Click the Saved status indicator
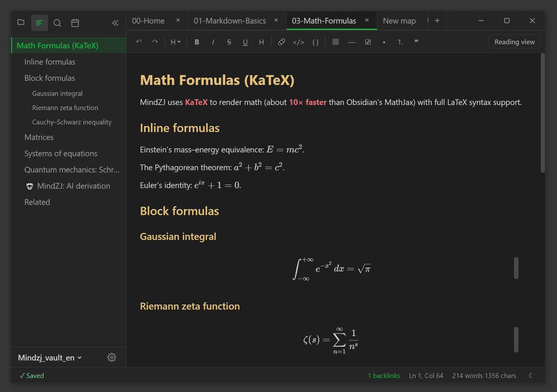 [x=32, y=376]
